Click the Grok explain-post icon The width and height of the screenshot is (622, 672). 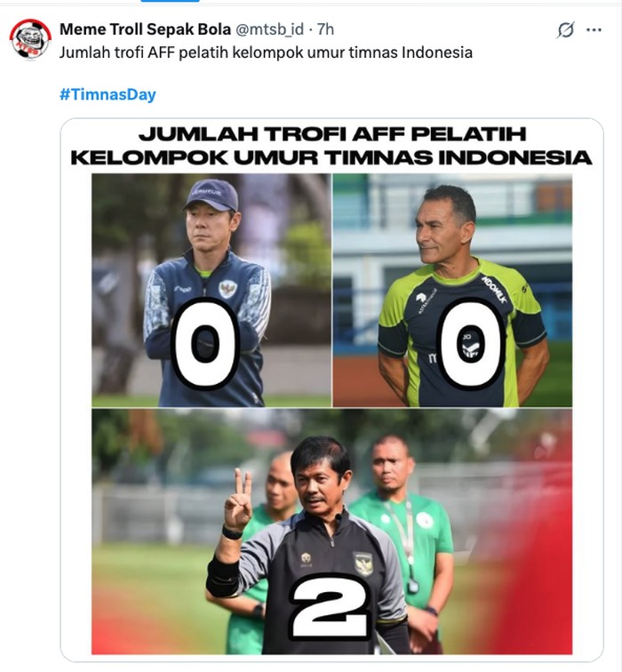point(565,30)
